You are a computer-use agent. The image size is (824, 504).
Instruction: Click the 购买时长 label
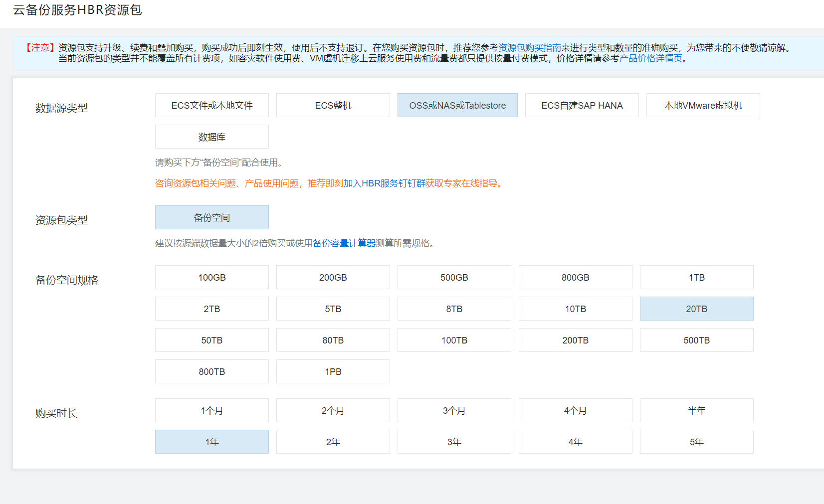56,413
